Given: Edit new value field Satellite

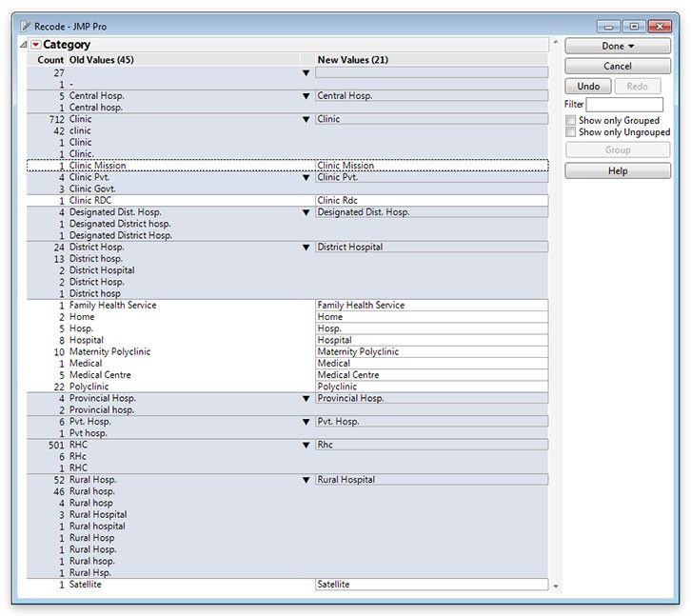Looking at the screenshot, I should 432,585.
